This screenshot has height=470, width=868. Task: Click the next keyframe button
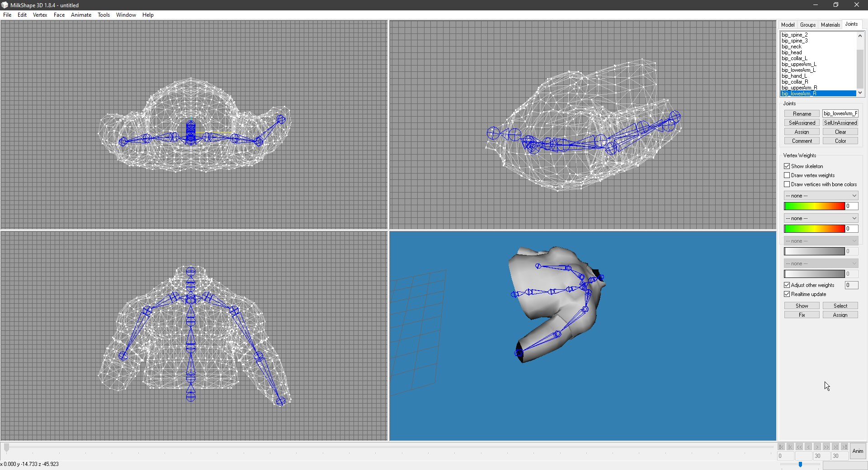(835, 447)
